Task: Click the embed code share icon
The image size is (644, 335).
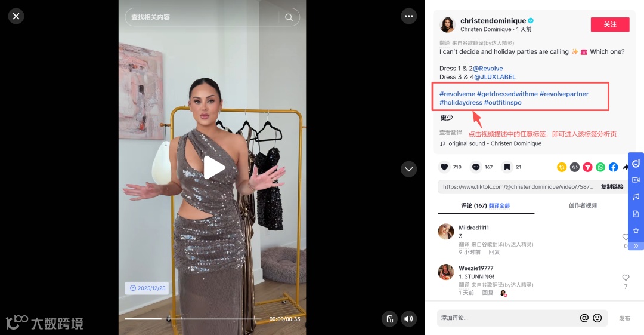Action: [575, 167]
